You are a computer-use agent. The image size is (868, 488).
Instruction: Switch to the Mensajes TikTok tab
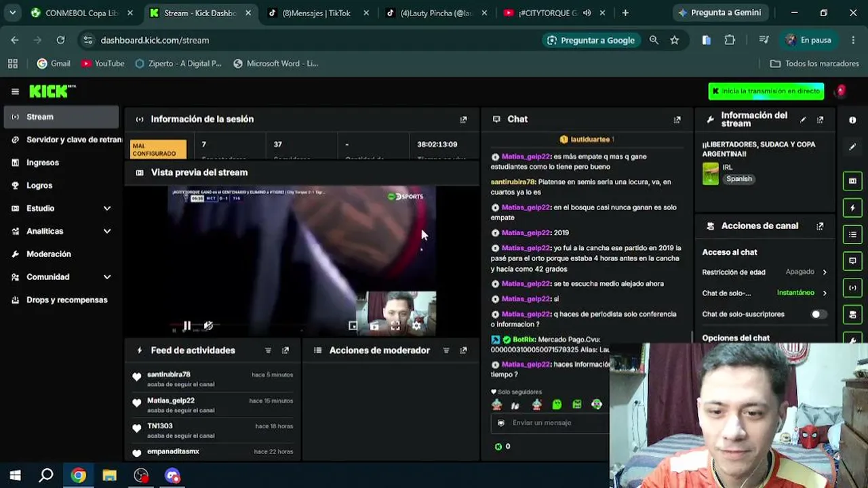pos(317,13)
